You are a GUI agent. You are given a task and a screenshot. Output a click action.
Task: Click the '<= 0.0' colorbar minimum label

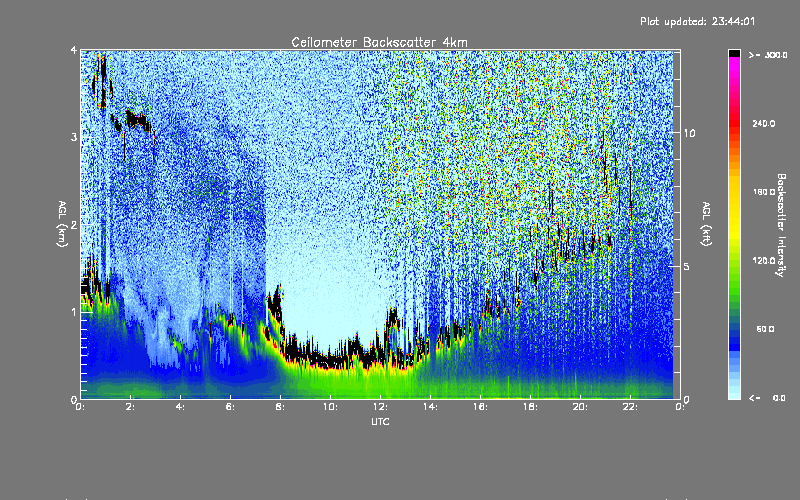coord(767,397)
